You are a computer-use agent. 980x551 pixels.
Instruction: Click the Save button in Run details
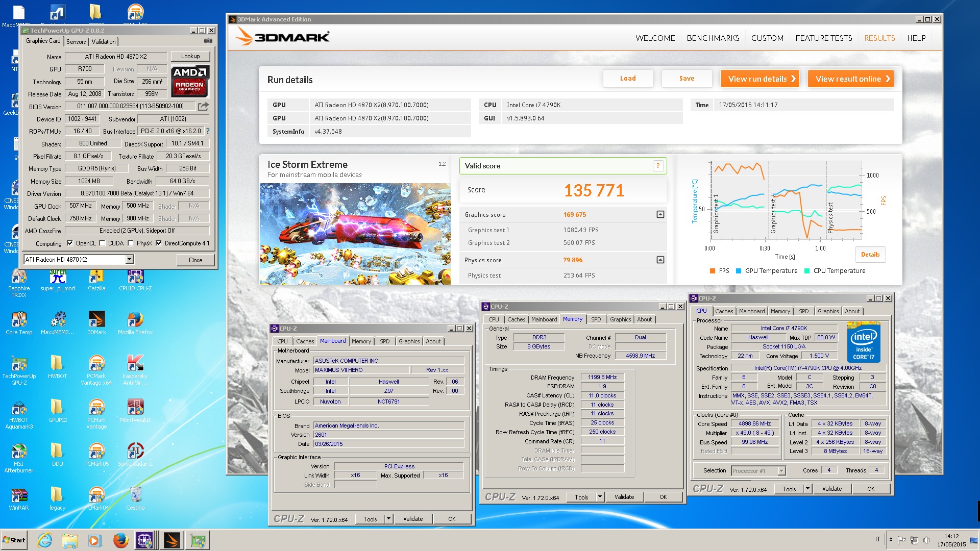687,79
